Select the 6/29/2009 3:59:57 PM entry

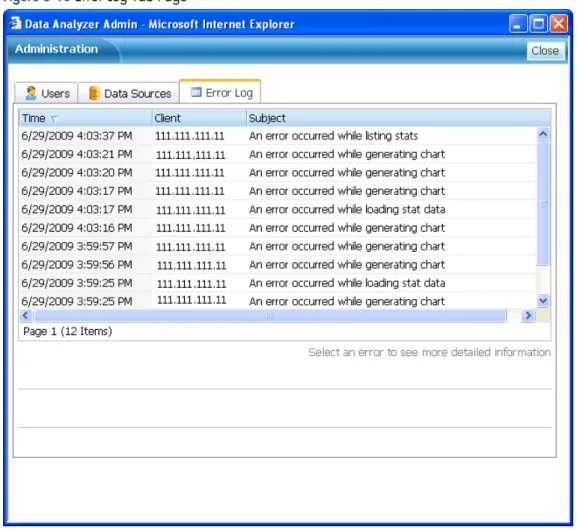(277, 246)
